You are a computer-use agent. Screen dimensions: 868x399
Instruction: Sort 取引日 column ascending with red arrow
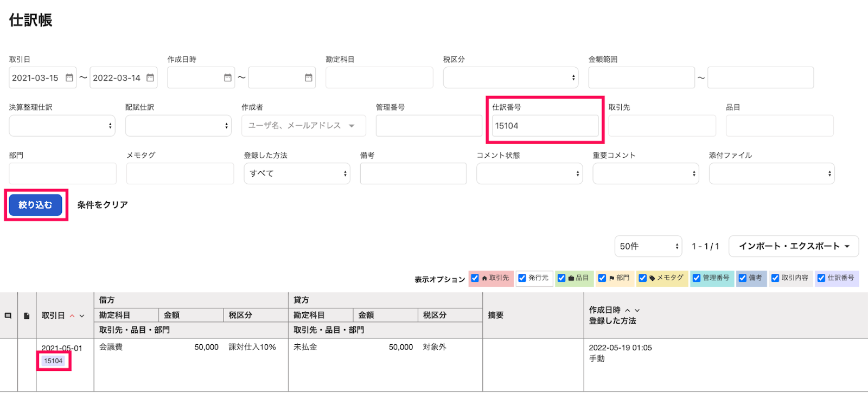tap(72, 316)
